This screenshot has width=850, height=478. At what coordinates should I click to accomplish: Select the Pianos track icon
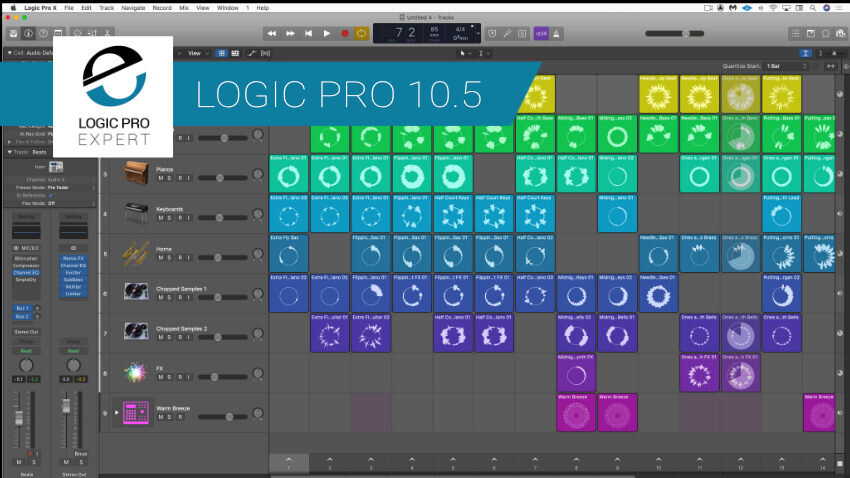coord(136,174)
